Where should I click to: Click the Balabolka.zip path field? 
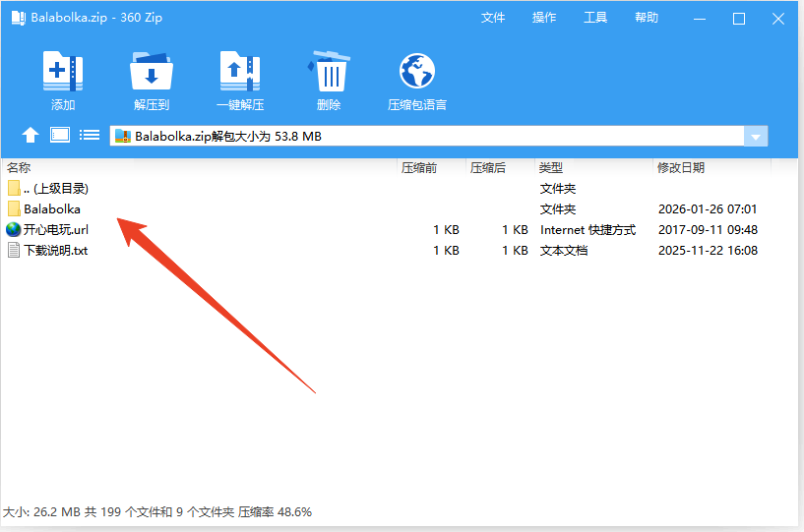pyautogui.click(x=427, y=137)
